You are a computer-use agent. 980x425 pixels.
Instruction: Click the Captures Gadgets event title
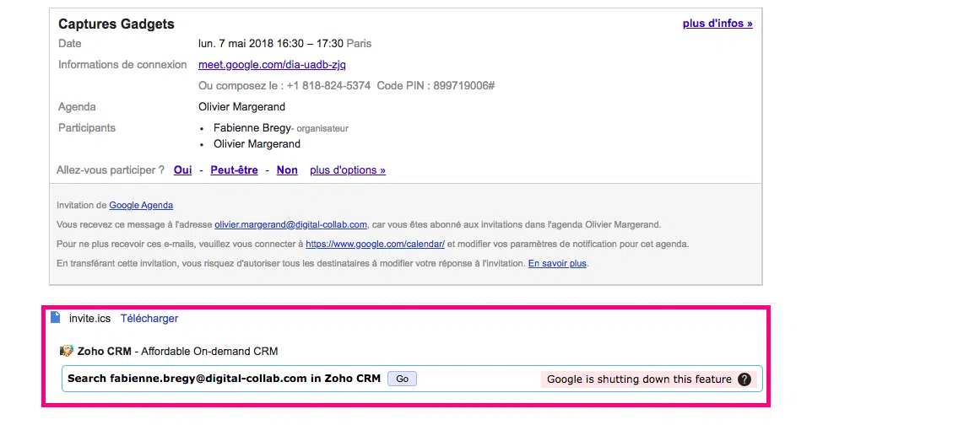click(116, 24)
